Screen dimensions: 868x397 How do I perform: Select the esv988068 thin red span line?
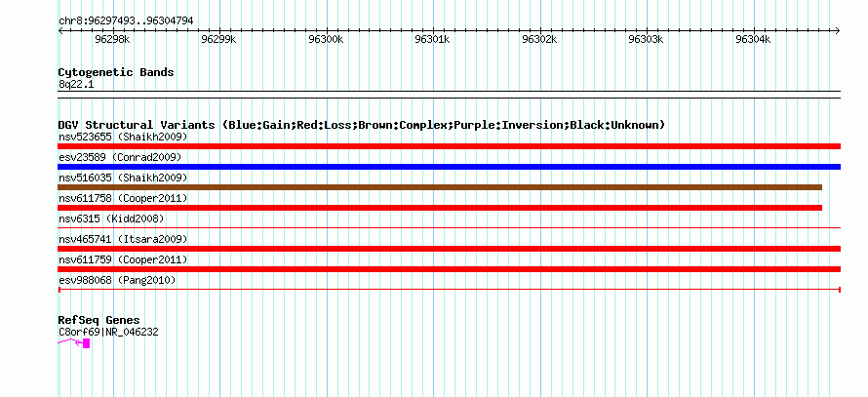449,290
